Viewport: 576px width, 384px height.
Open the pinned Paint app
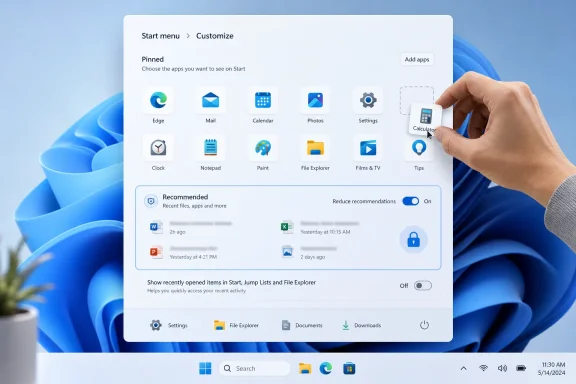tap(263, 148)
